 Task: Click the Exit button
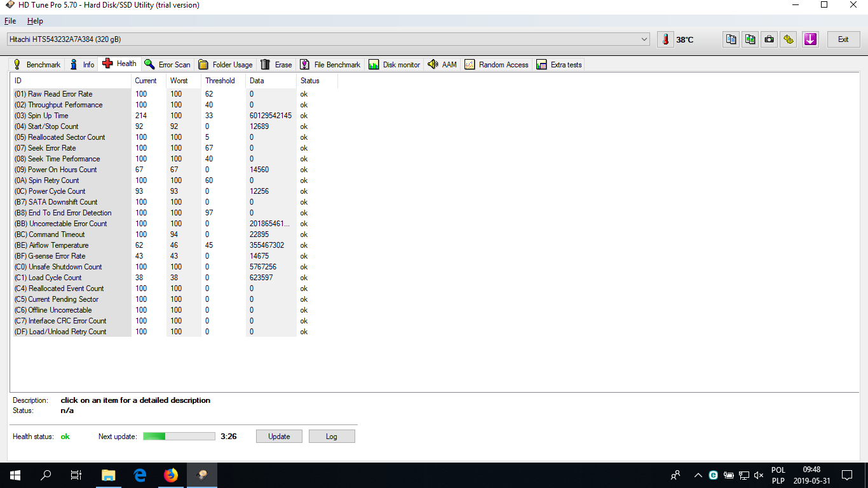(x=843, y=39)
